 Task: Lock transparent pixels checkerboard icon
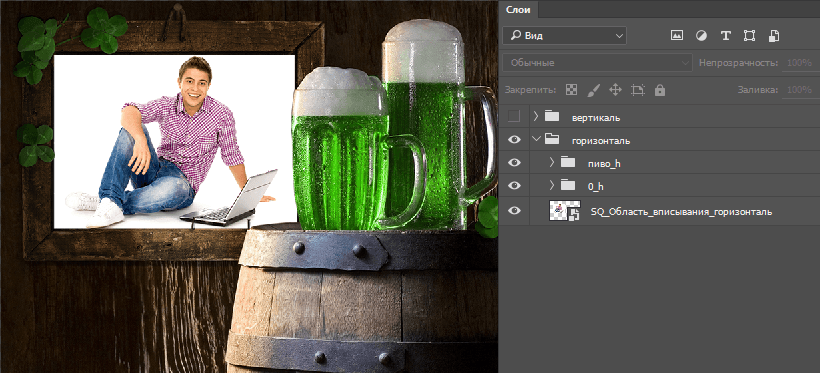coord(571,90)
